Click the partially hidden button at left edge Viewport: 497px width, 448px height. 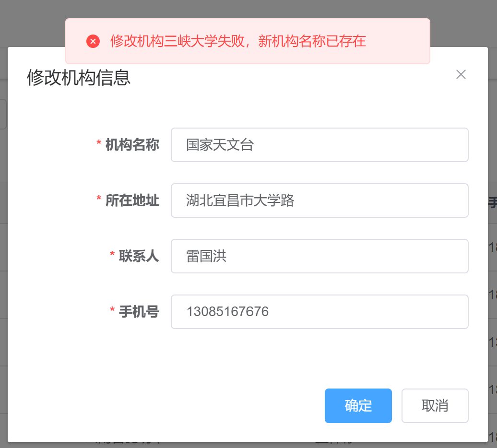coord(3,114)
